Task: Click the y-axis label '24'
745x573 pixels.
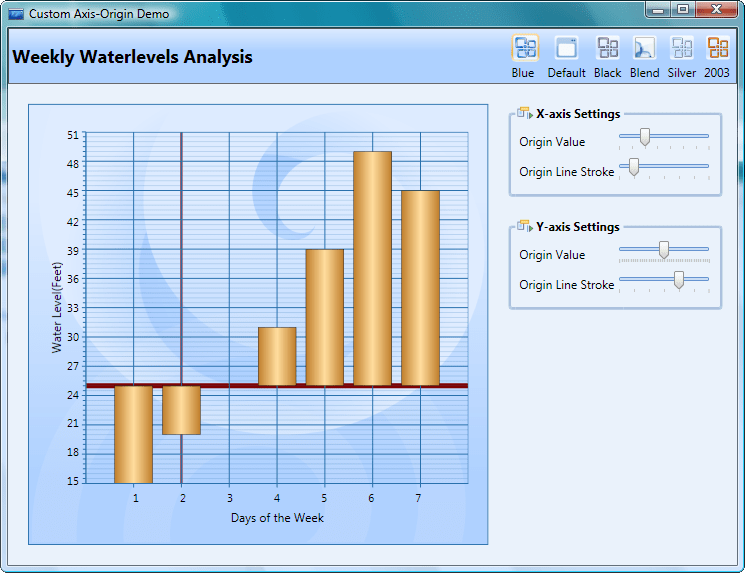Action: (x=73, y=395)
